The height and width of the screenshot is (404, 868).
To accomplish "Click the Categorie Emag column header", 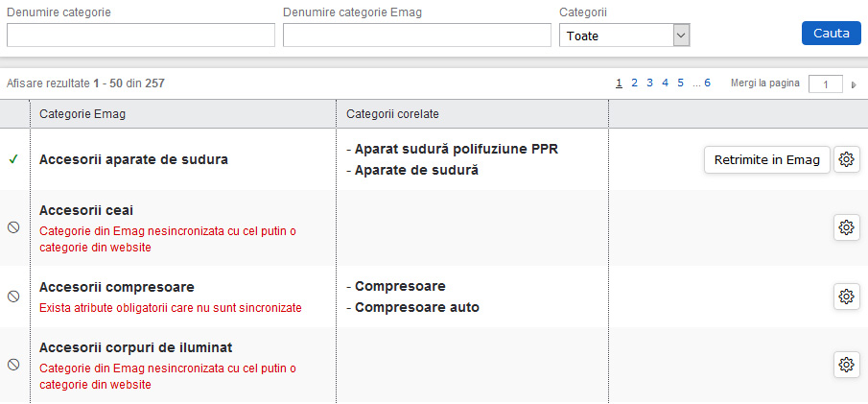I will click(82, 114).
